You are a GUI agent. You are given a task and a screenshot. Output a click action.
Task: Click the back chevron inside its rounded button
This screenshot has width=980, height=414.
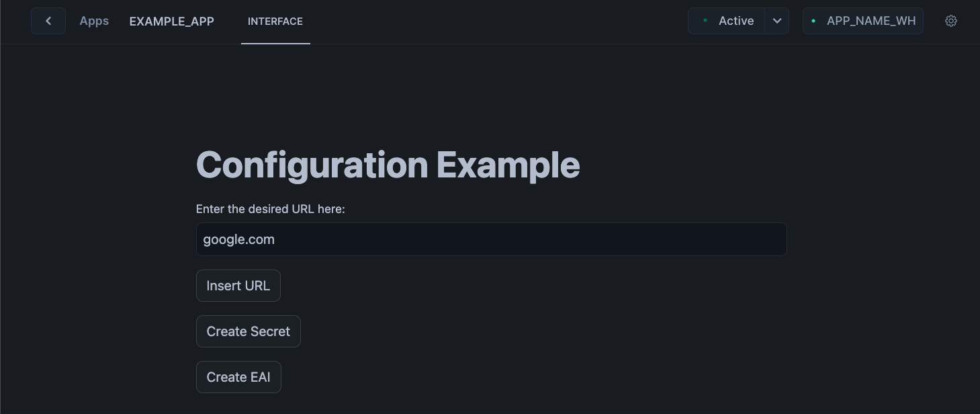pyautogui.click(x=48, y=21)
